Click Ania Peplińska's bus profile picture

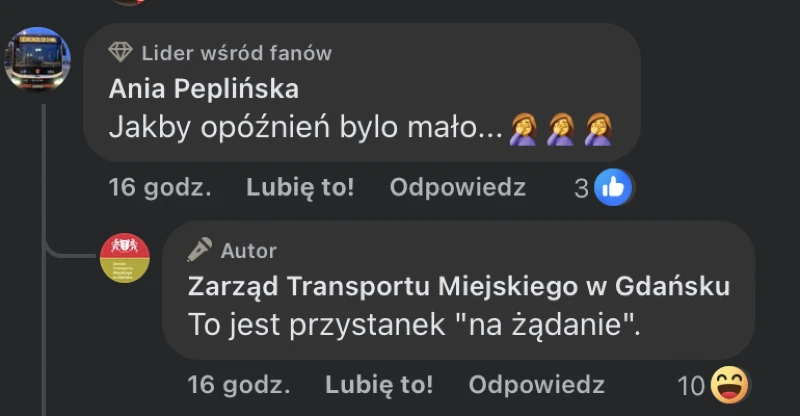pos(38,59)
